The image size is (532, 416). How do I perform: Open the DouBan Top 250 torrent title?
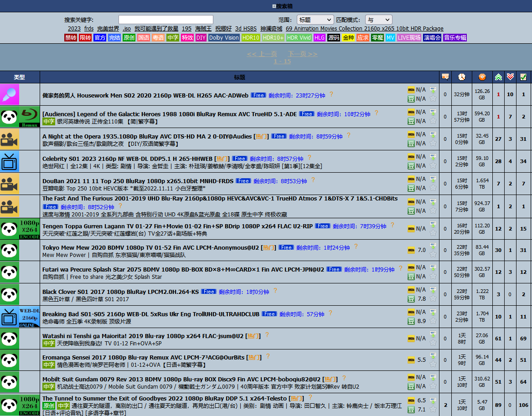point(138,181)
